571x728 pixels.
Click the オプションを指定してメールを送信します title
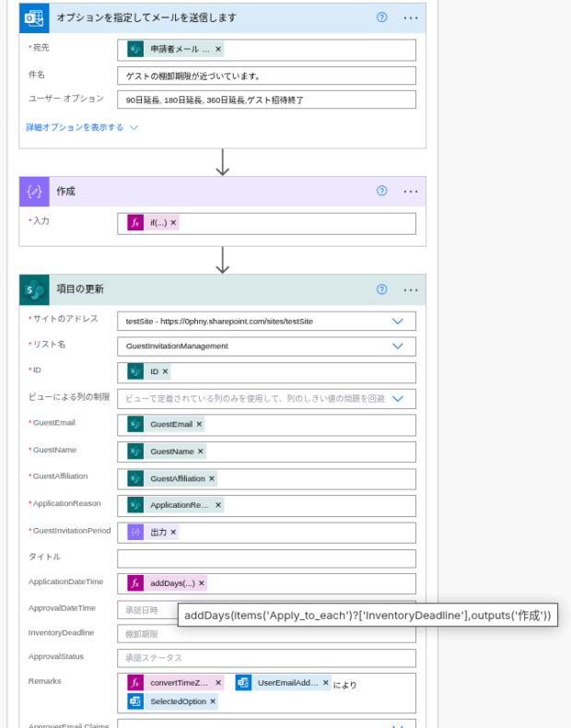146,18
